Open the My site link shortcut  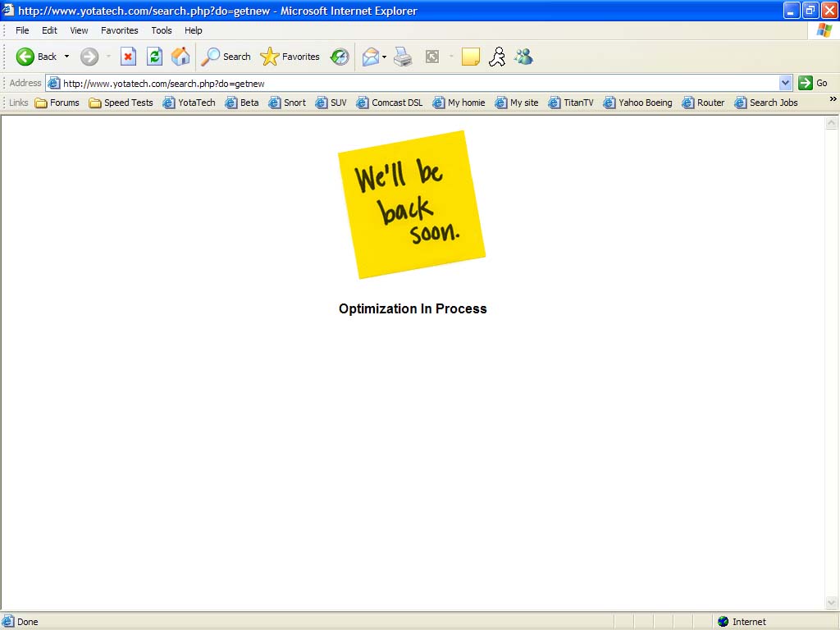(x=517, y=103)
